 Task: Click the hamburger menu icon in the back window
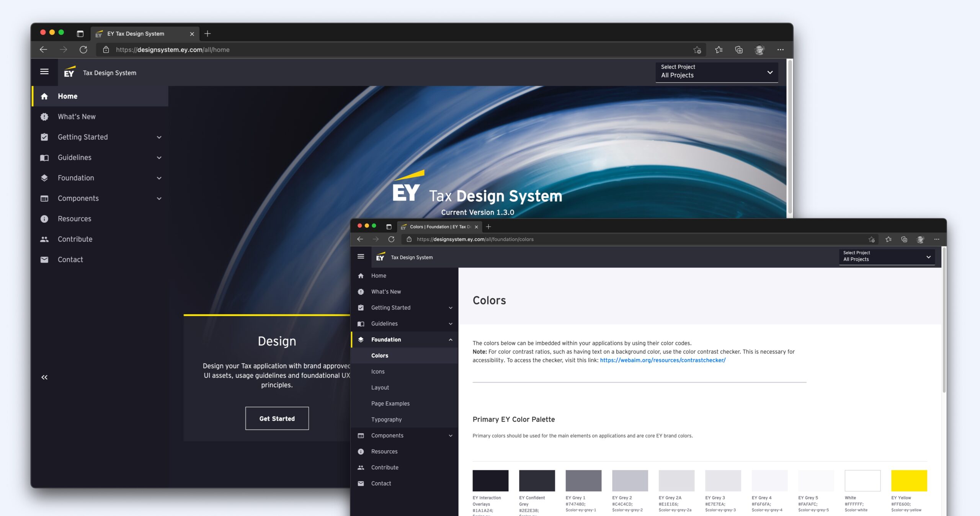[44, 72]
